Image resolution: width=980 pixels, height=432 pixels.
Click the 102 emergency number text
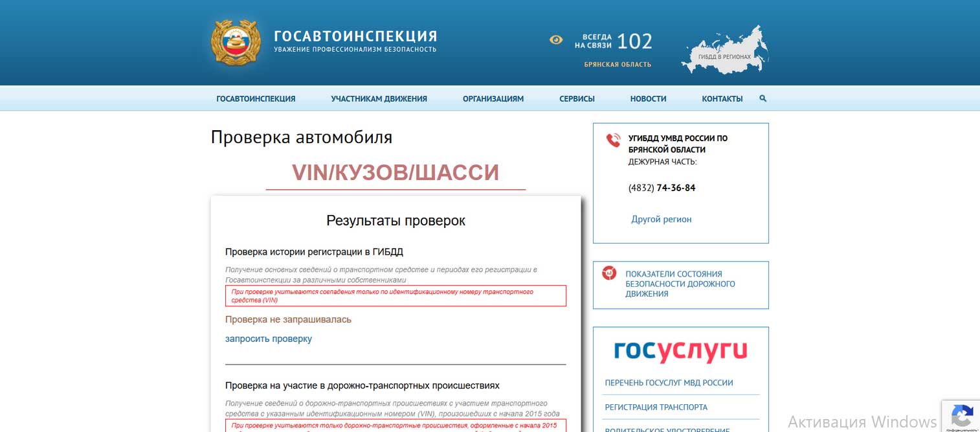[x=634, y=41]
